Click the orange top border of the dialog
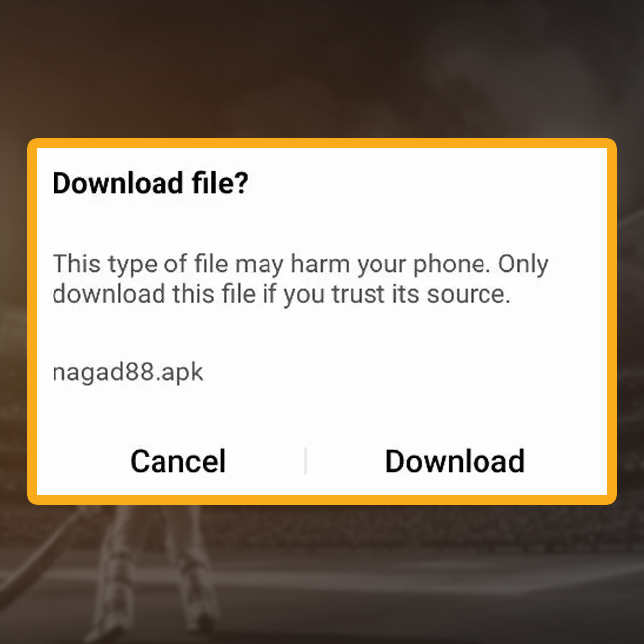644x644 pixels. pos(322,143)
